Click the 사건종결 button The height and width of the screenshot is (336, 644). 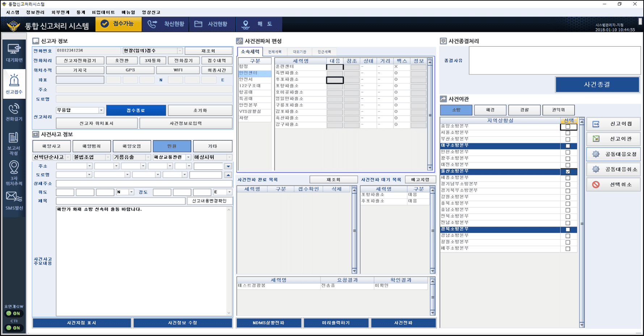(597, 84)
